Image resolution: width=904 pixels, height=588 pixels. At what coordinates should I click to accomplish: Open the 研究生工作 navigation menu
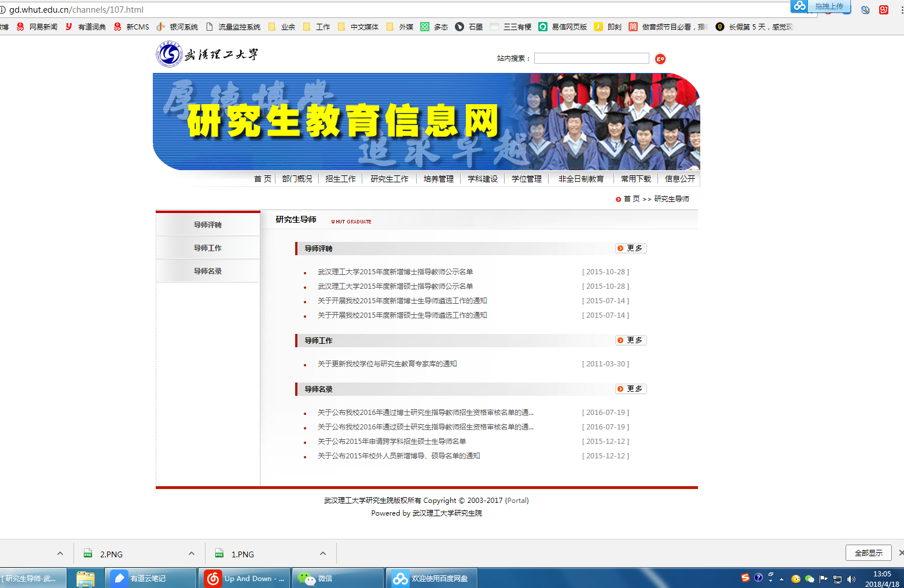tap(389, 179)
